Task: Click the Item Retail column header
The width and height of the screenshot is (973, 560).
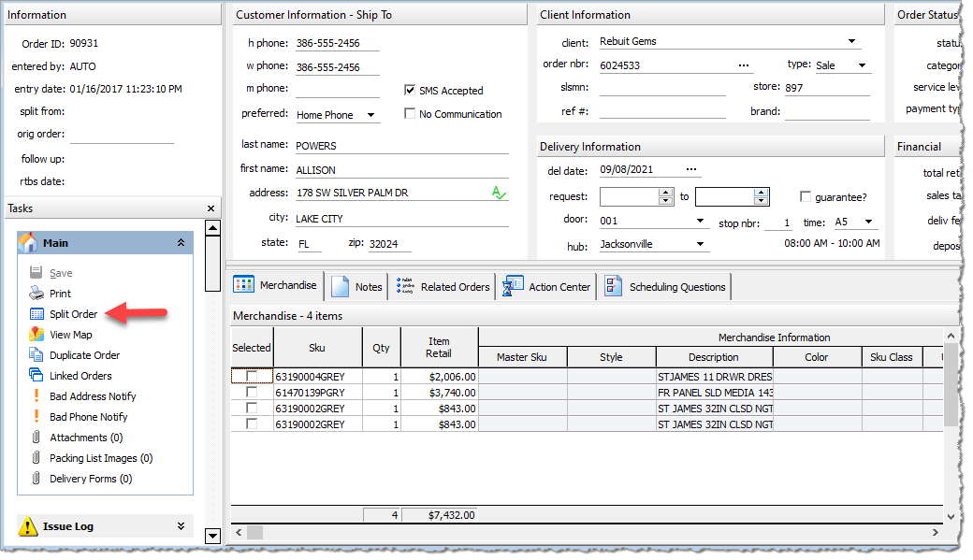Action: tap(439, 347)
